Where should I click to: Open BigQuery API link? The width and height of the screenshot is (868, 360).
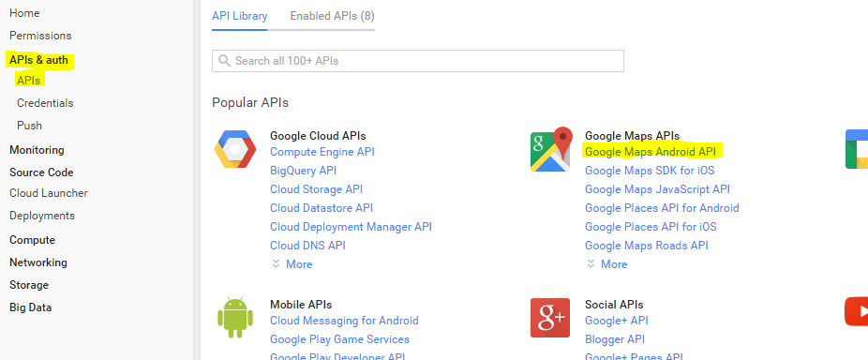tap(304, 170)
